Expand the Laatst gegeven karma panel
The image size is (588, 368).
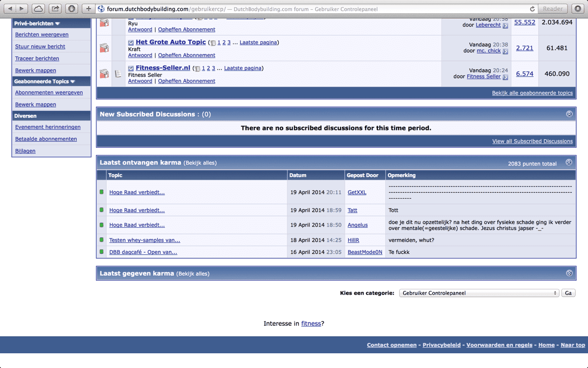tap(569, 273)
